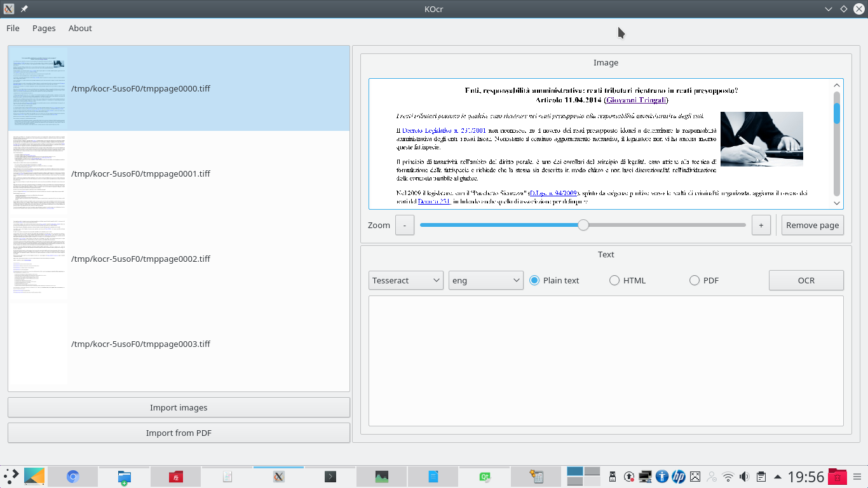Expand hidden system tray icons arrow
868x488 pixels.
click(777, 477)
